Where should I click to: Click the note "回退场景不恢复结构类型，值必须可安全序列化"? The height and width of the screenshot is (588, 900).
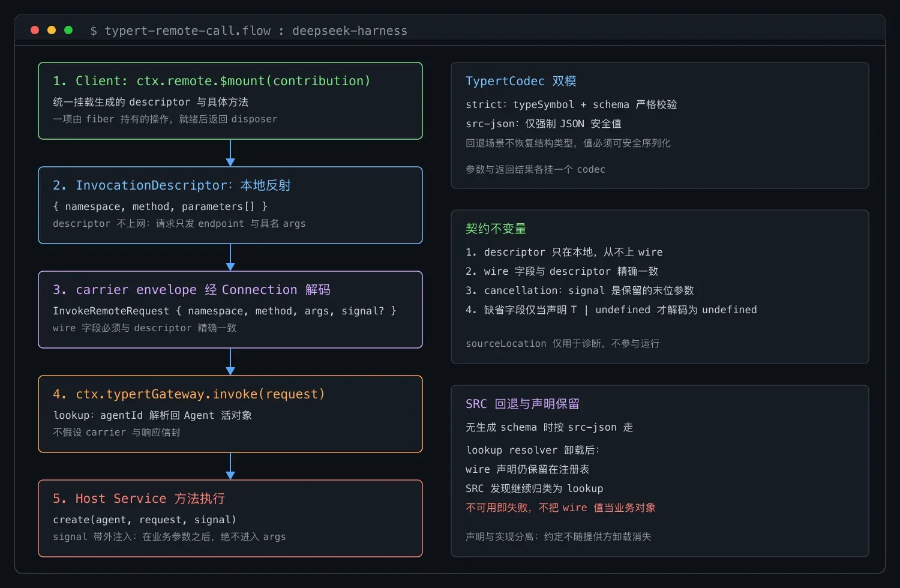pyautogui.click(x=568, y=143)
